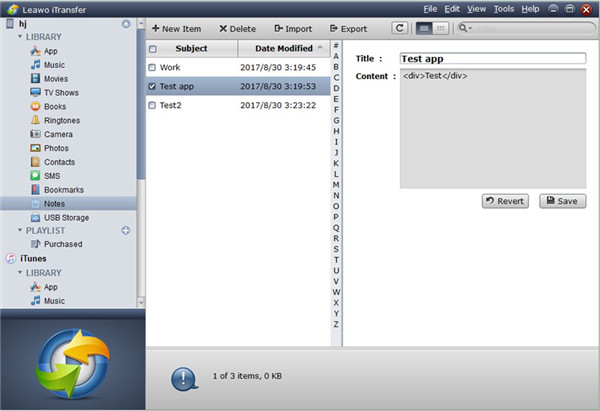
Task: Check the Work note checkbox
Action: tap(152, 67)
